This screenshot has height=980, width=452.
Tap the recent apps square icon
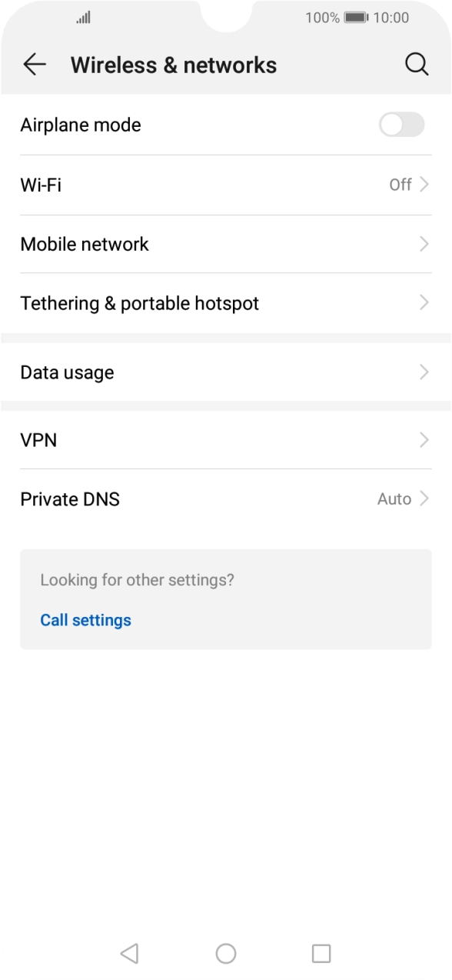coord(321,952)
